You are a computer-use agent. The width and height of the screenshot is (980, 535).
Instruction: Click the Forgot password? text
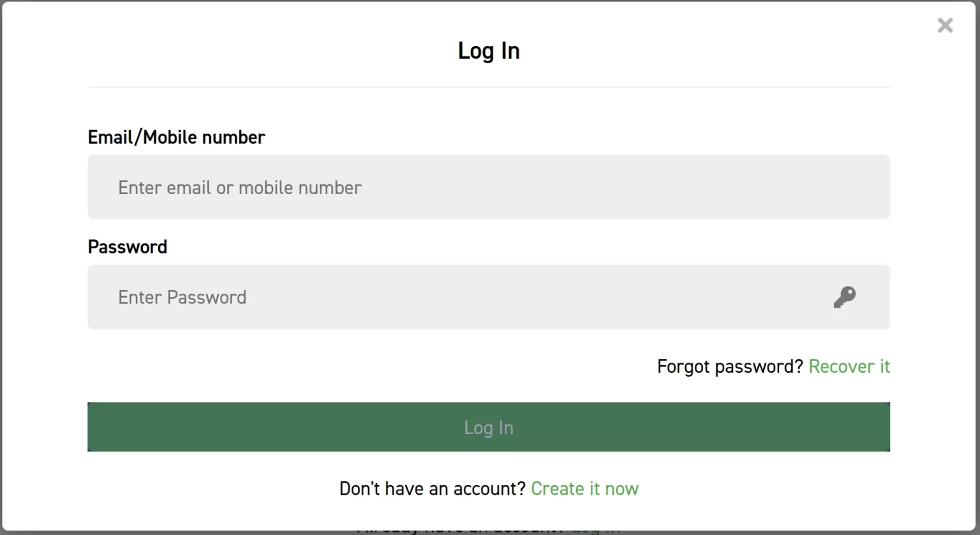pos(730,366)
